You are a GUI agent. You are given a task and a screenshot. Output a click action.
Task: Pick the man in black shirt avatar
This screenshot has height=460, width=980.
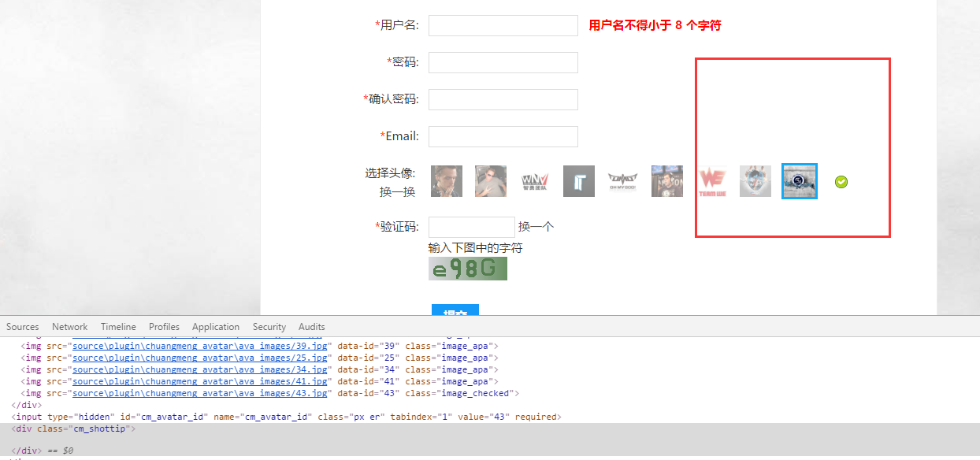pyautogui.click(x=667, y=181)
